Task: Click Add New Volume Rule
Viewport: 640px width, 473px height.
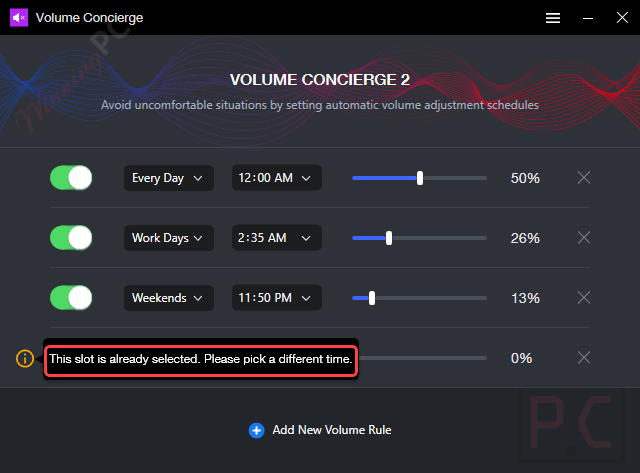Action: 331,430
